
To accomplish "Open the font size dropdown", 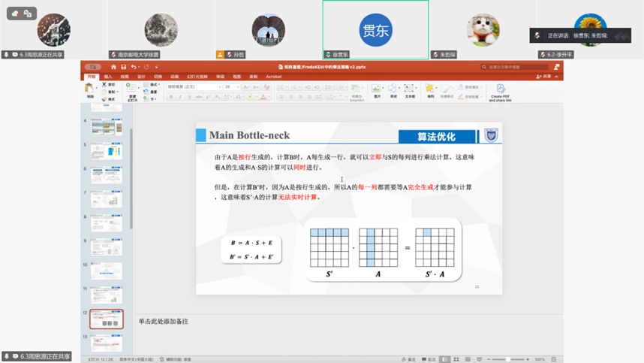I will [x=231, y=86].
